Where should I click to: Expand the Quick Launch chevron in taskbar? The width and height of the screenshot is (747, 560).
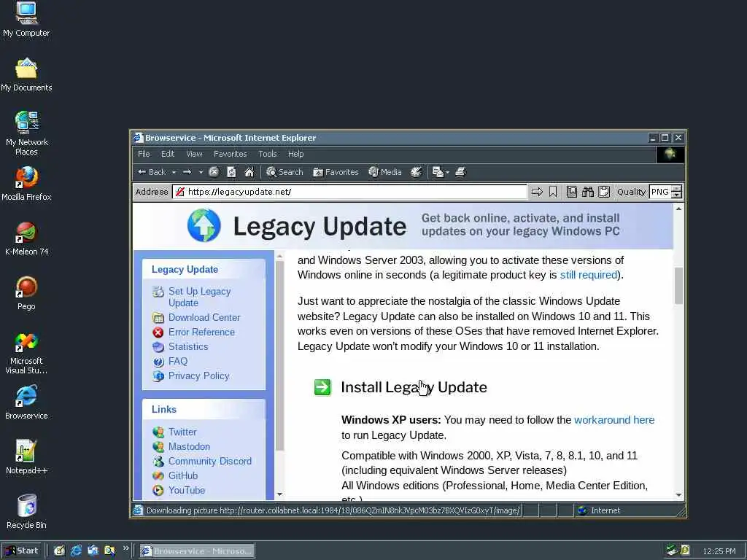pos(125,548)
